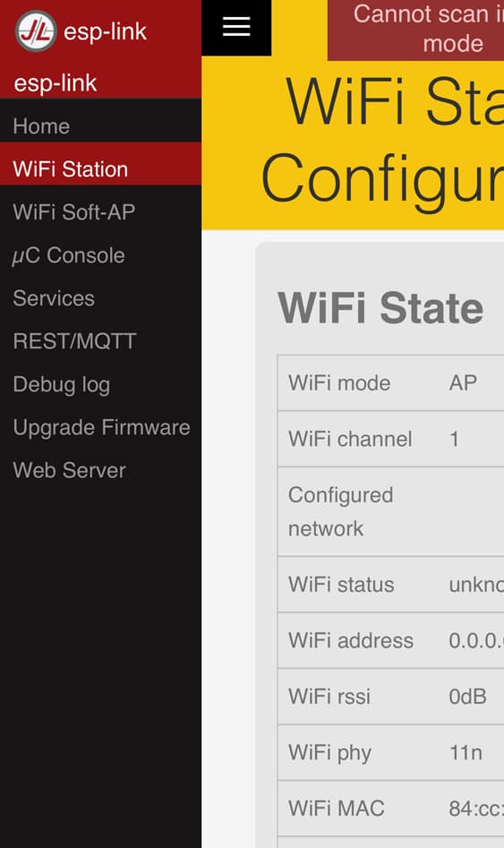The image size is (504, 848).
Task: Click the WiFi address value
Action: point(476,641)
